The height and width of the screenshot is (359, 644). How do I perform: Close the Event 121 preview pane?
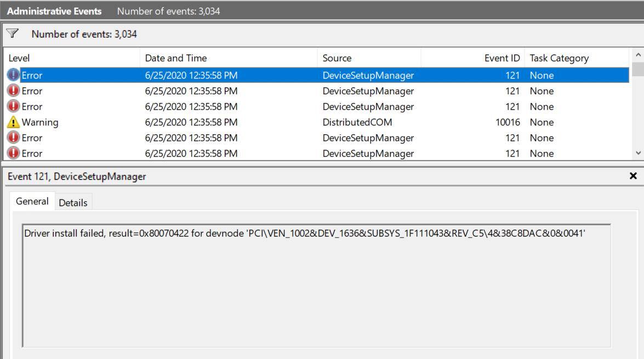[x=634, y=176]
